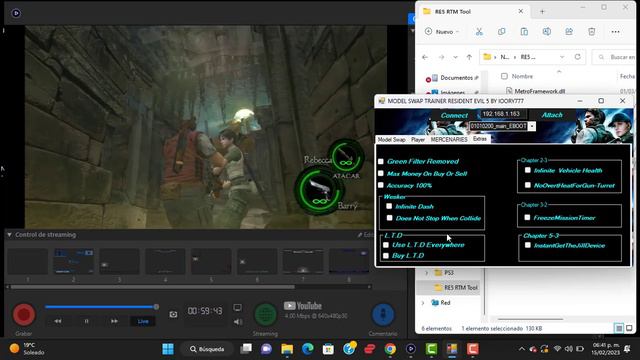640x360 pixels.
Task: Enable Use L.T.D Everywhere checkbox
Action: pyautogui.click(x=386, y=245)
